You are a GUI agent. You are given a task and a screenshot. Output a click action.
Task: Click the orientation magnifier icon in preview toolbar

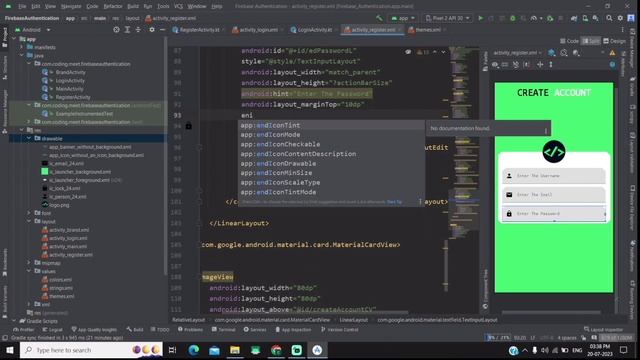pyautogui.click(x=564, y=53)
